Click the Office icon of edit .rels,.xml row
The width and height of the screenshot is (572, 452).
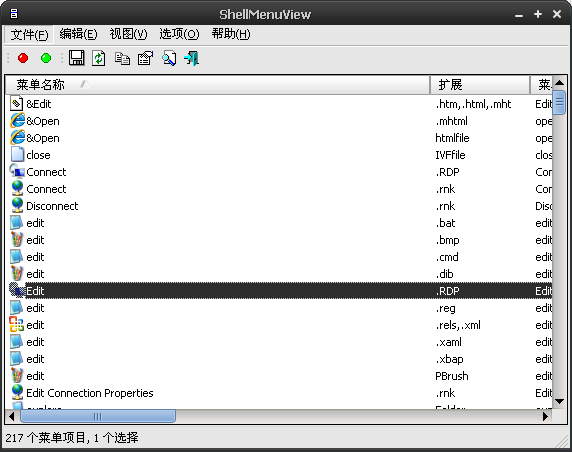tap(17, 324)
